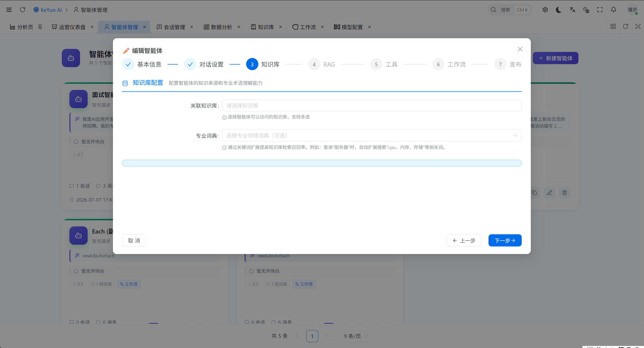Close the 编辑智能体 dialog
Image resolution: width=644 pixels, height=348 pixels.
pyautogui.click(x=520, y=49)
